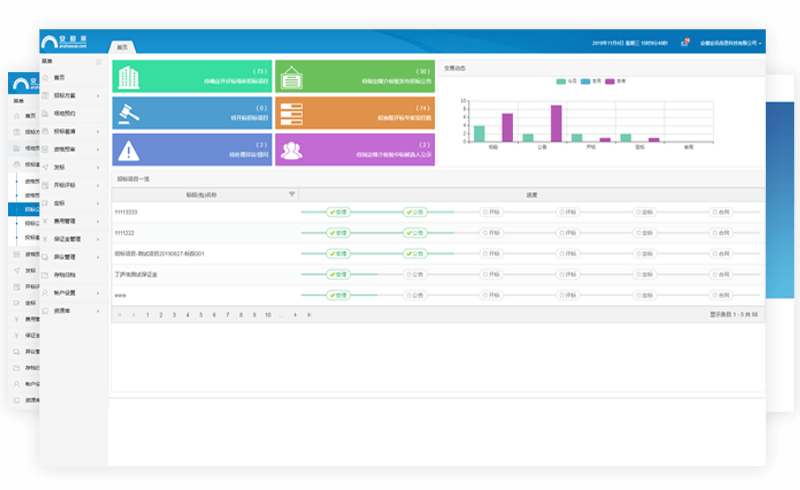Go to page 5 in pagination
The image size is (800, 490).
click(x=200, y=315)
